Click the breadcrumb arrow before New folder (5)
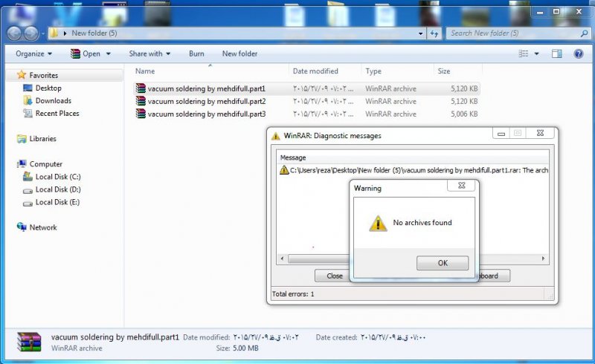The width and height of the screenshot is (595, 364). point(65,33)
